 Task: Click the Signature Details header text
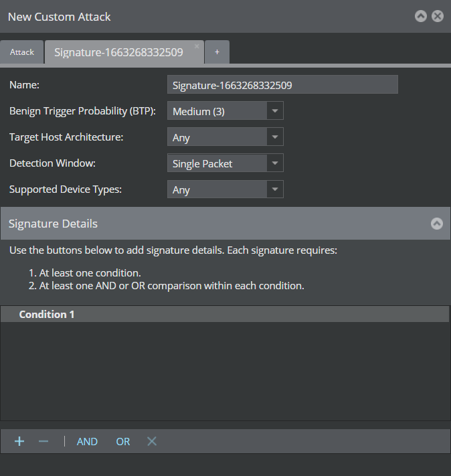[53, 224]
